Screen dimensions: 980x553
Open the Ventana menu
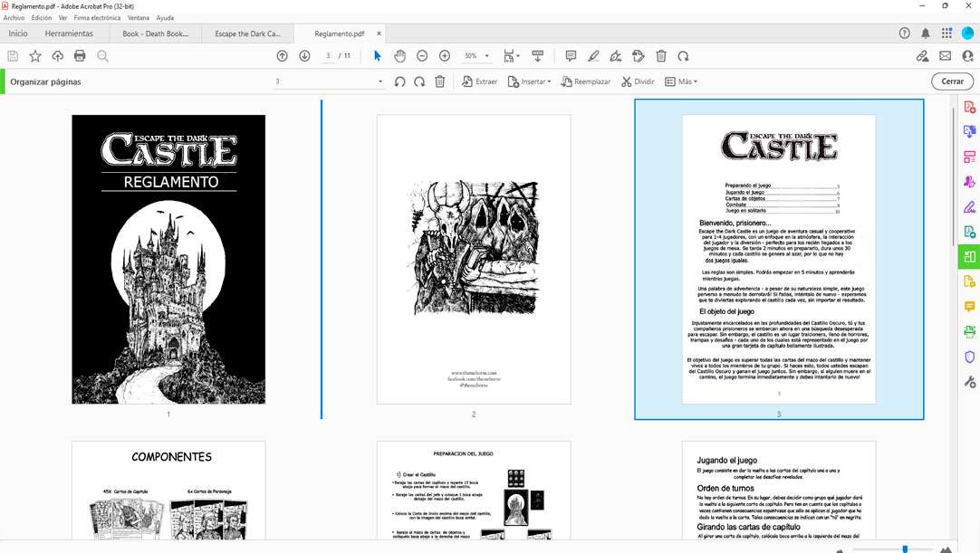point(139,18)
